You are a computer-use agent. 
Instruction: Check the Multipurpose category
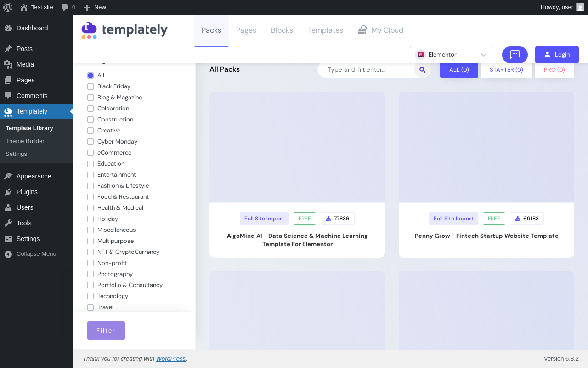[x=90, y=241]
